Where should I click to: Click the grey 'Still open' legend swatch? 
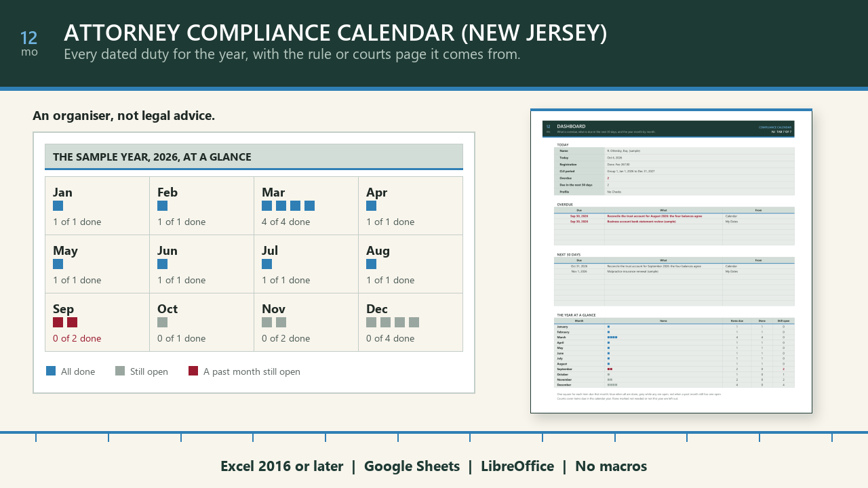pos(120,371)
